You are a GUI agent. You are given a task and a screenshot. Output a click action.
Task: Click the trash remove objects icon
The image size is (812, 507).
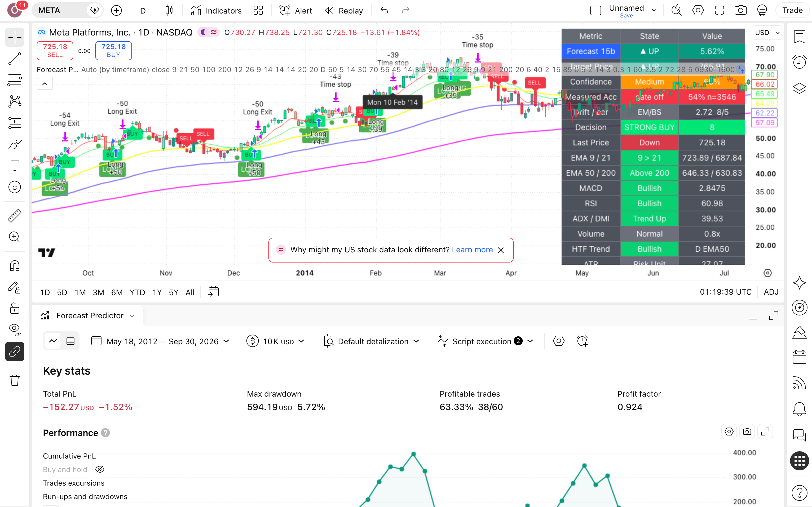[x=14, y=380]
